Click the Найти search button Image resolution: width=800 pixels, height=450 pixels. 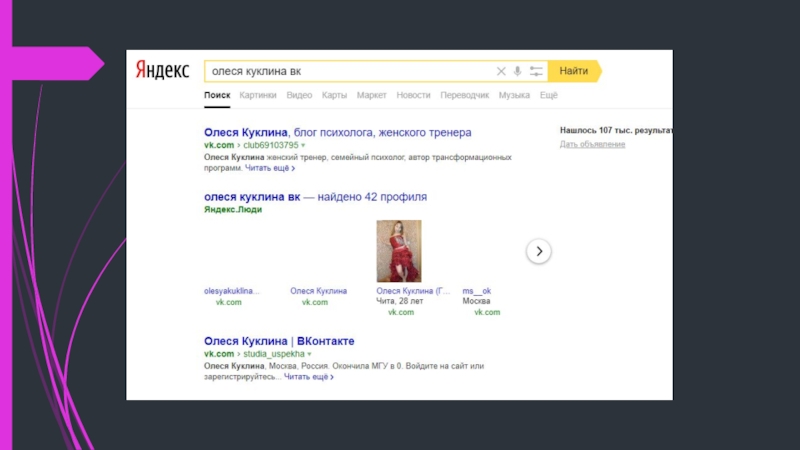coord(574,71)
